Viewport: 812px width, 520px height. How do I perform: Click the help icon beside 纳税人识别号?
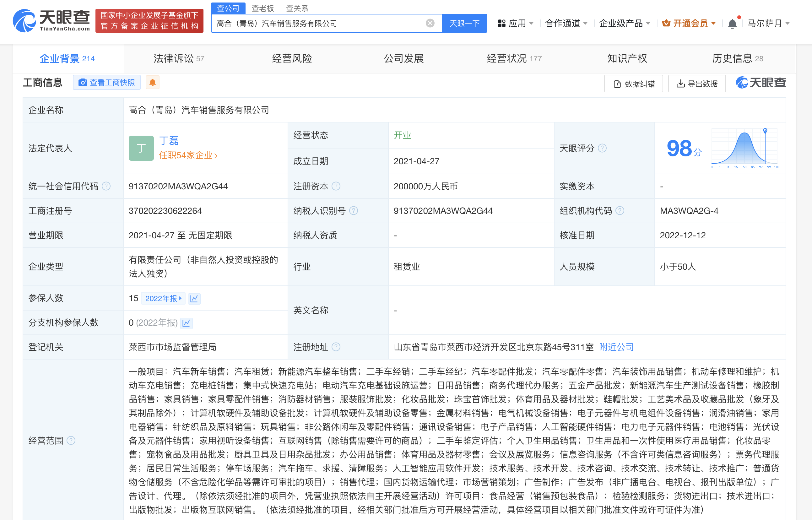pos(354,211)
